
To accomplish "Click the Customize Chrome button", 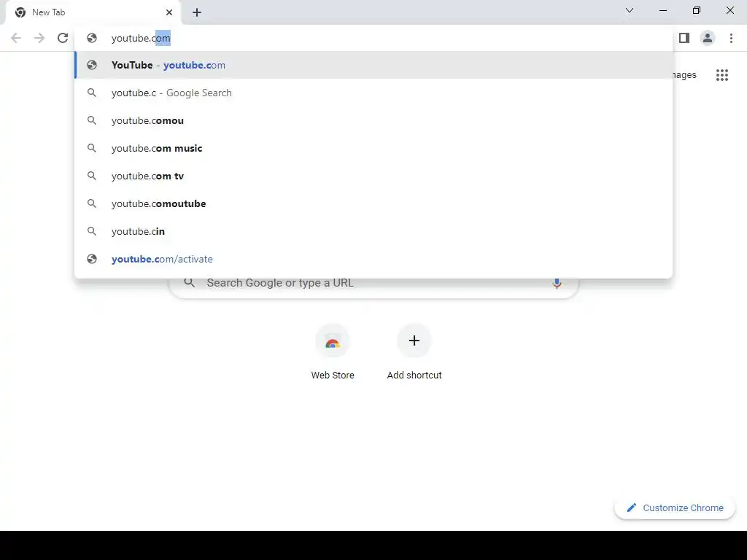I will pos(675,508).
